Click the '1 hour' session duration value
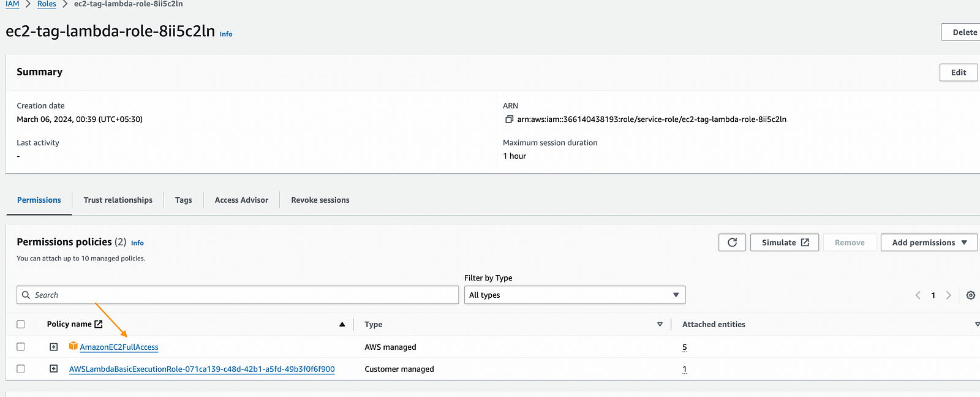 pos(514,156)
